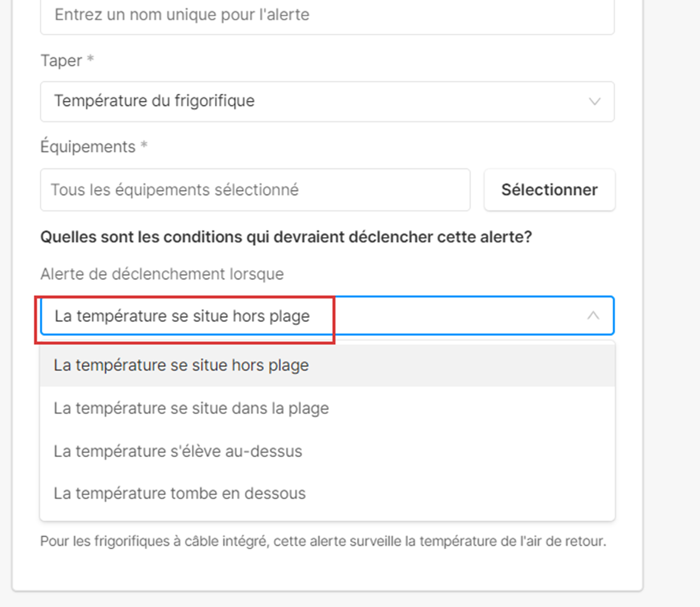
Task: Open the Taper dropdown chevron
Action: click(595, 101)
